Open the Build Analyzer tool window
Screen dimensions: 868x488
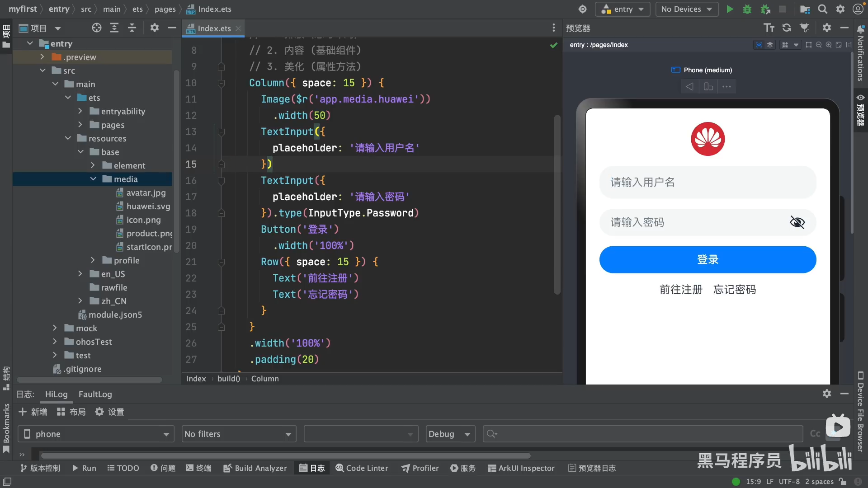click(255, 468)
